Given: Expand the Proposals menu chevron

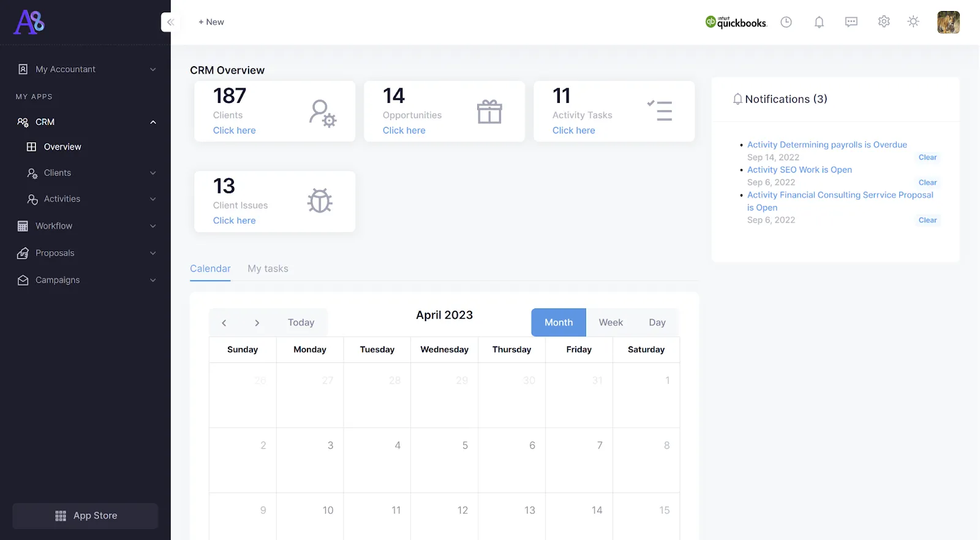Looking at the screenshot, I should click(153, 253).
